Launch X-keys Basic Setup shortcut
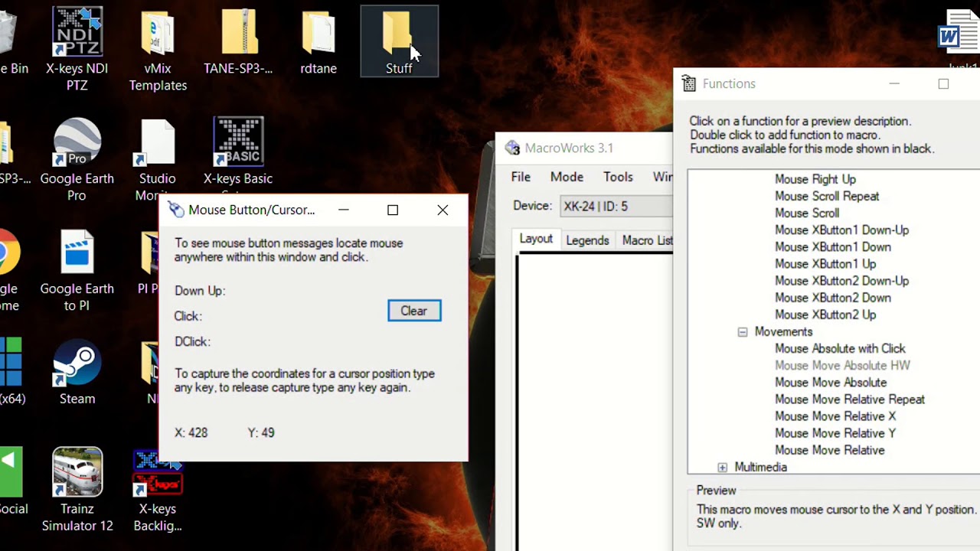Image resolution: width=980 pixels, height=551 pixels. pyautogui.click(x=238, y=152)
